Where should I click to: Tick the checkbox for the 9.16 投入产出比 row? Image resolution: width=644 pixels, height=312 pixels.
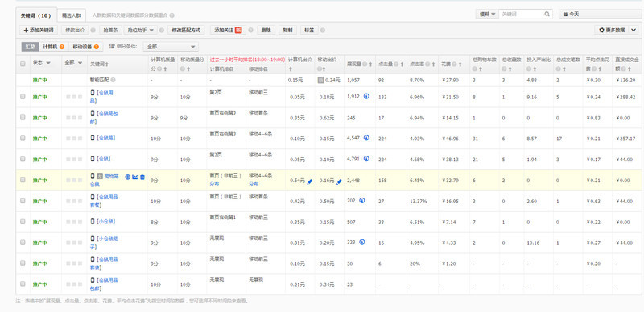tap(23, 96)
